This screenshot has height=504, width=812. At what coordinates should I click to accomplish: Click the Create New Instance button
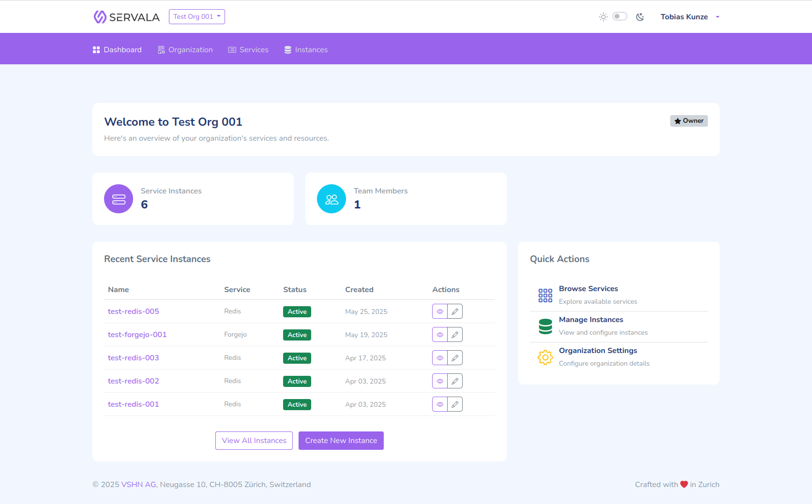tap(341, 441)
